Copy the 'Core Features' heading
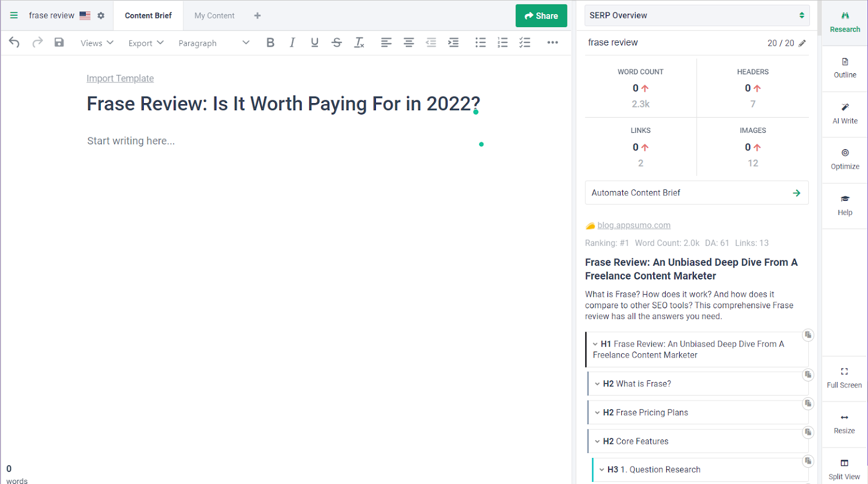 pyautogui.click(x=808, y=432)
